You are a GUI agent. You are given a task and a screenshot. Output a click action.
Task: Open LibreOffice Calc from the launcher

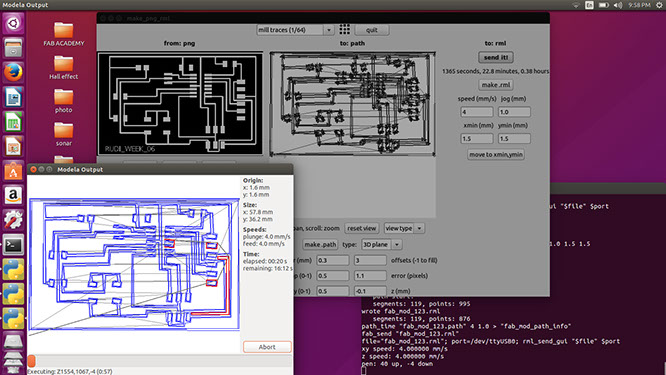coord(13,122)
